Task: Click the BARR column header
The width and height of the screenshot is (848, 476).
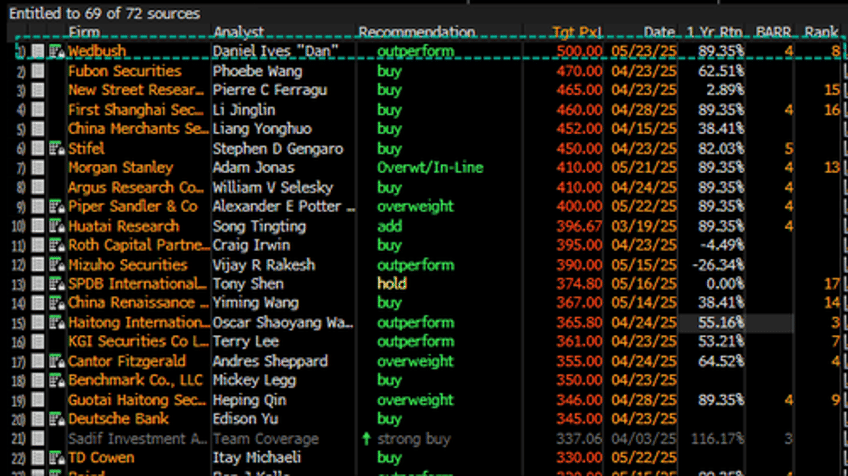Action: (x=773, y=32)
